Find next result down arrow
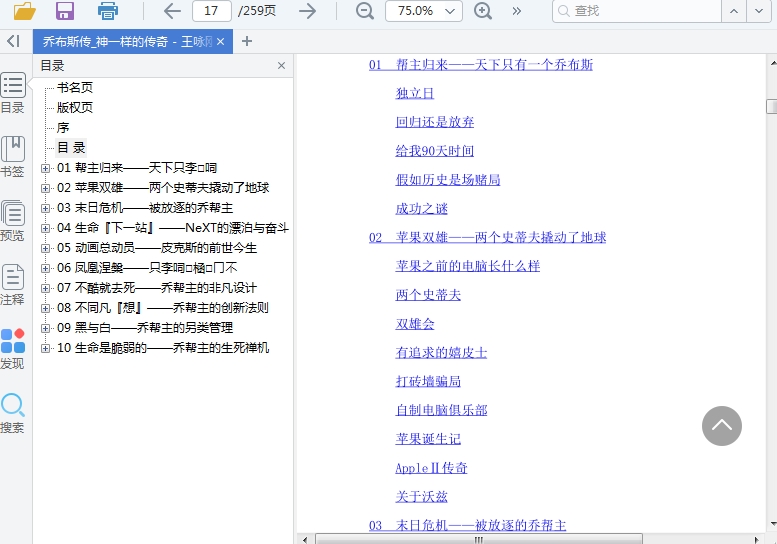Image resolution: width=777 pixels, height=544 pixels. click(x=759, y=11)
